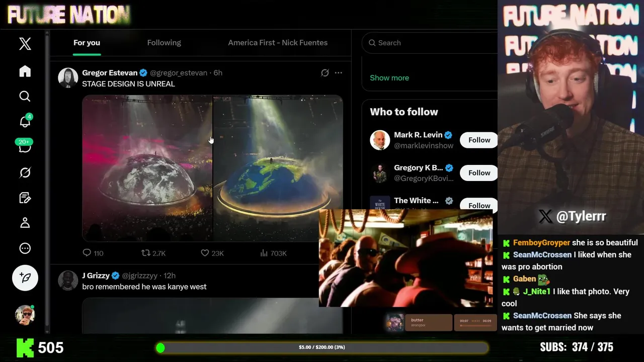
Task: Open Notifications bell icon
Action: click(x=25, y=121)
